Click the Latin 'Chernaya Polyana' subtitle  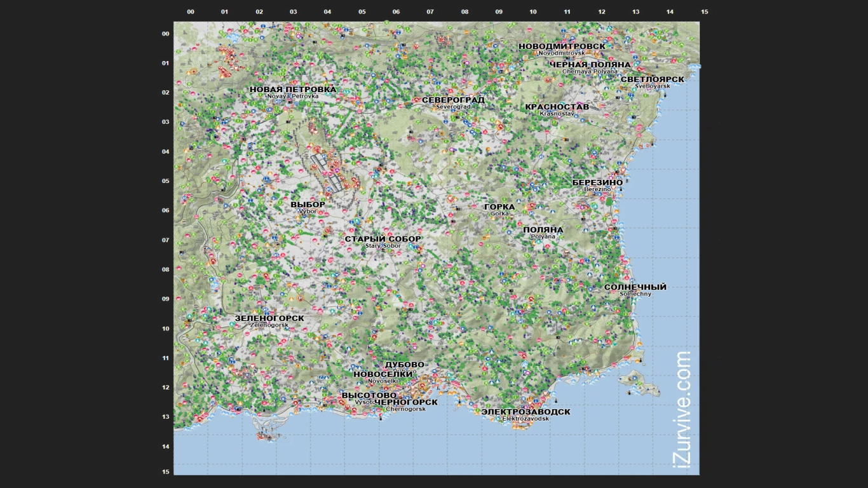[590, 71]
